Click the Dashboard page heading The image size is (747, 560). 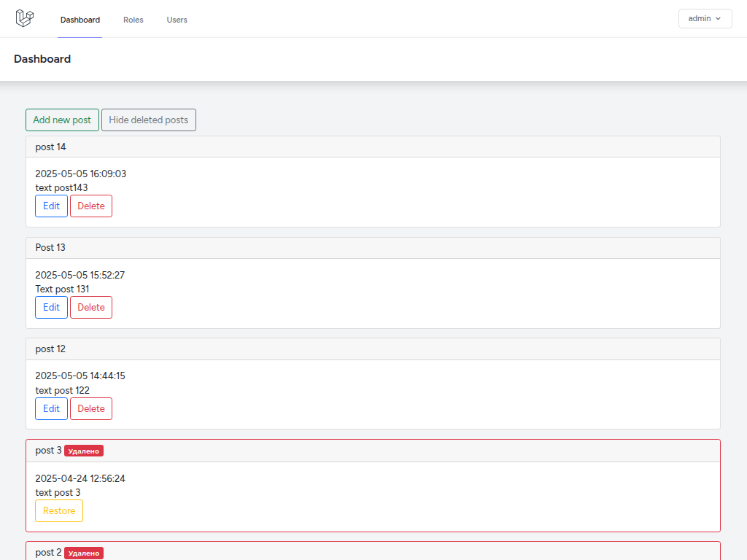point(42,58)
